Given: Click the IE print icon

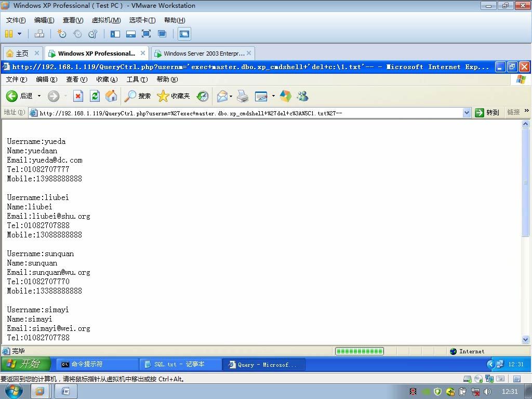Looking at the screenshot, I should pyautogui.click(x=242, y=96).
